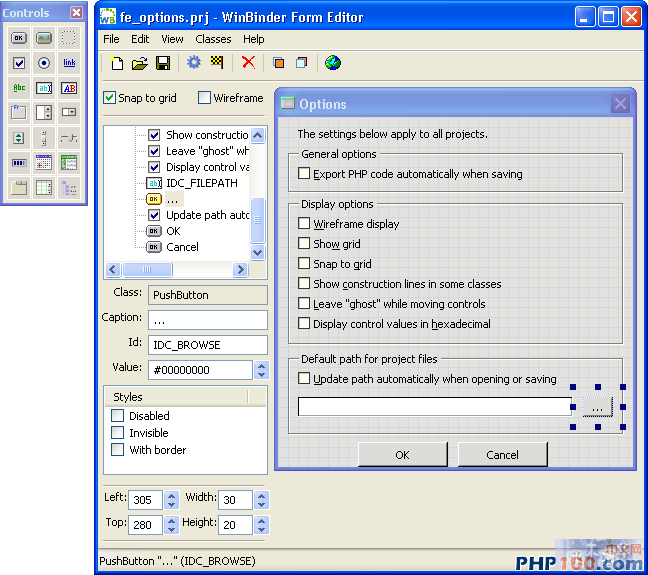Viewport: 648px width, 575px height.
Task: Toggle Show constructio checkbox in control tree
Action: point(154,135)
